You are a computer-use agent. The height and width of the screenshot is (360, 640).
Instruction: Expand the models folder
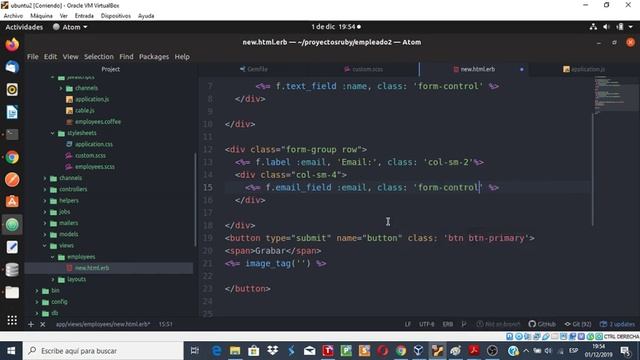45,234
